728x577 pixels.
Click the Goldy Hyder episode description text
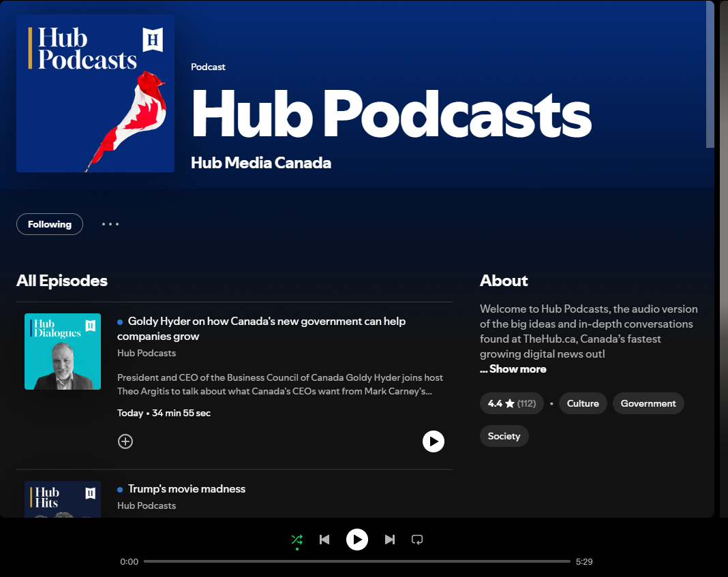pos(280,384)
